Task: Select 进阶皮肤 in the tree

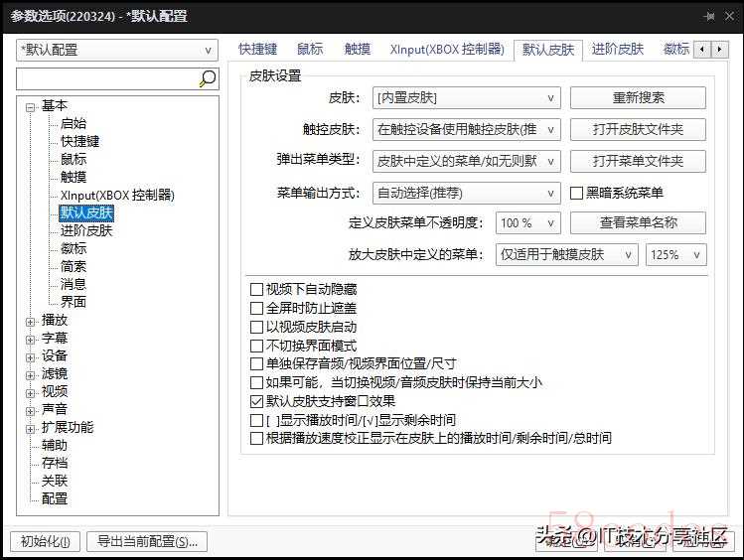Action: (x=86, y=231)
